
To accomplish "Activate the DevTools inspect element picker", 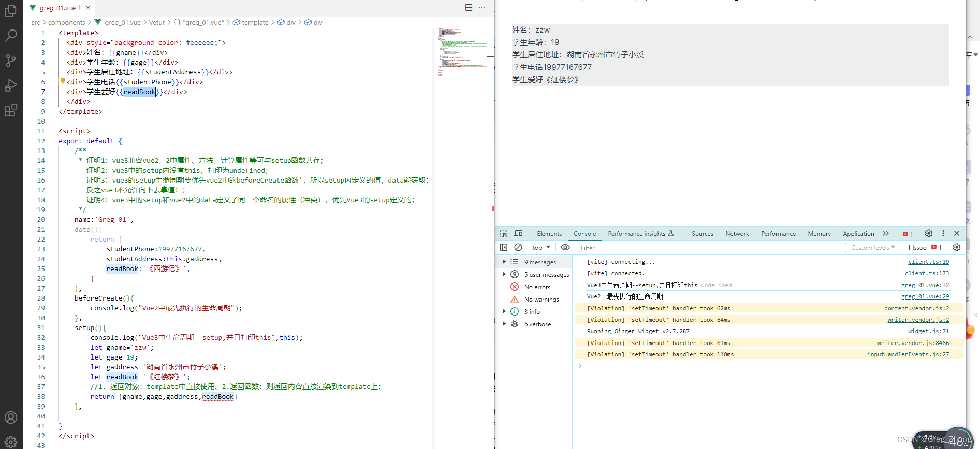I will [x=504, y=233].
